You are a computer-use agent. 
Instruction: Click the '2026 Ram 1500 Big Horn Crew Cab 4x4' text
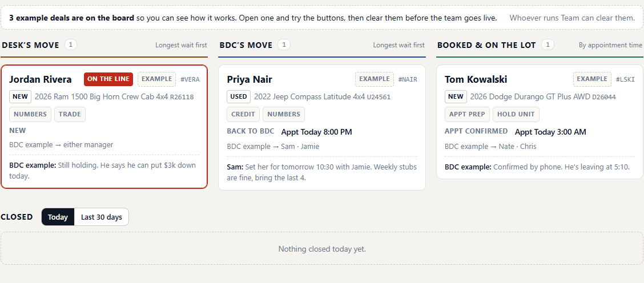[102, 97]
